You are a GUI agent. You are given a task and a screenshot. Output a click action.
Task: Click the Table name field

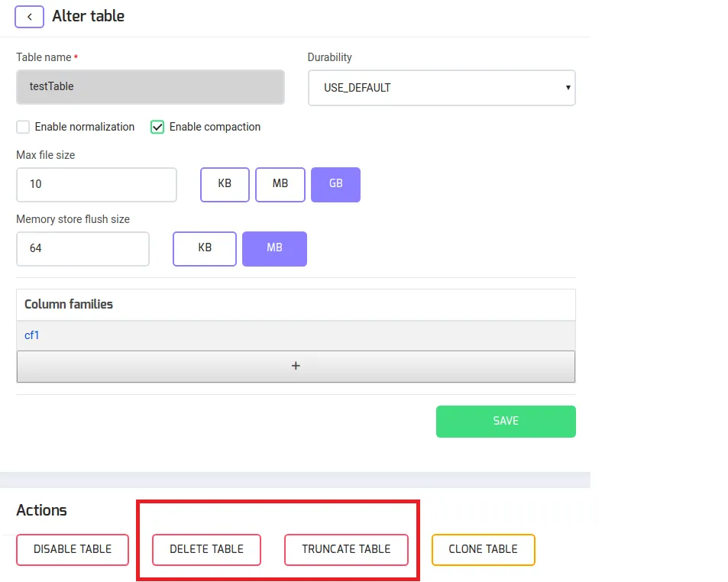tap(150, 87)
